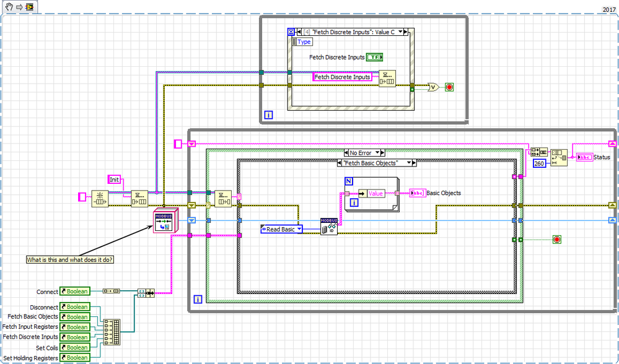Select the Type event data node
This screenshot has width=619, height=364.
click(x=303, y=41)
